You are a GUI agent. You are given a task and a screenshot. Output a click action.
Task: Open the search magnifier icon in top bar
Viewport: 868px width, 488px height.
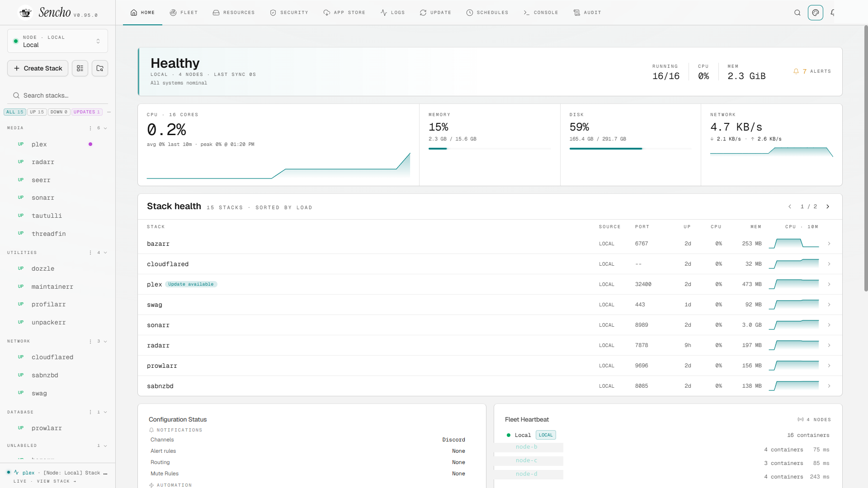pos(797,13)
